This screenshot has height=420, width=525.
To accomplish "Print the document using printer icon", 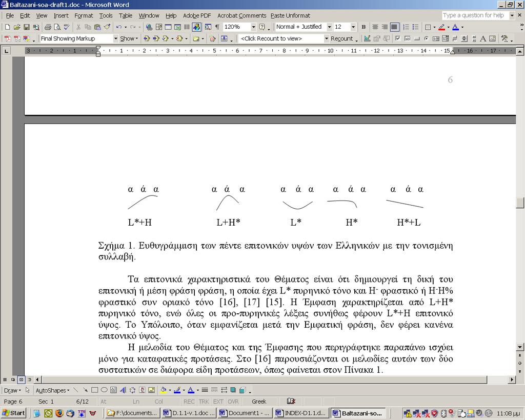I will pyautogui.click(x=48, y=27).
